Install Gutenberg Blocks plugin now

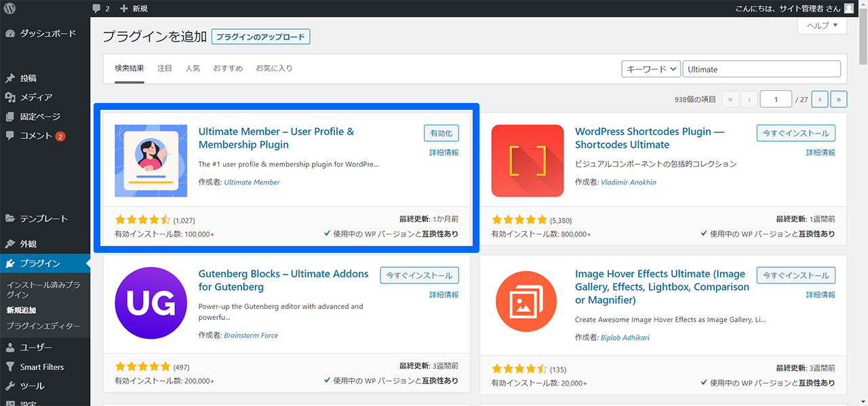(420, 275)
